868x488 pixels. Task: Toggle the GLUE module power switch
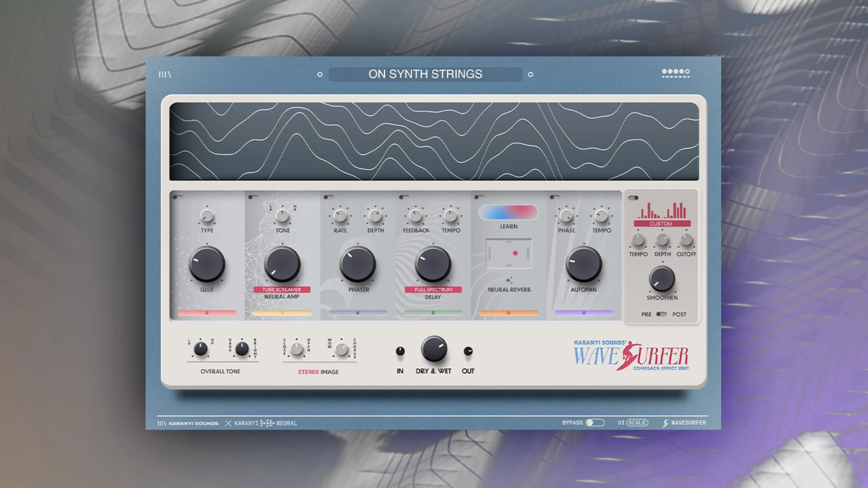tap(178, 197)
